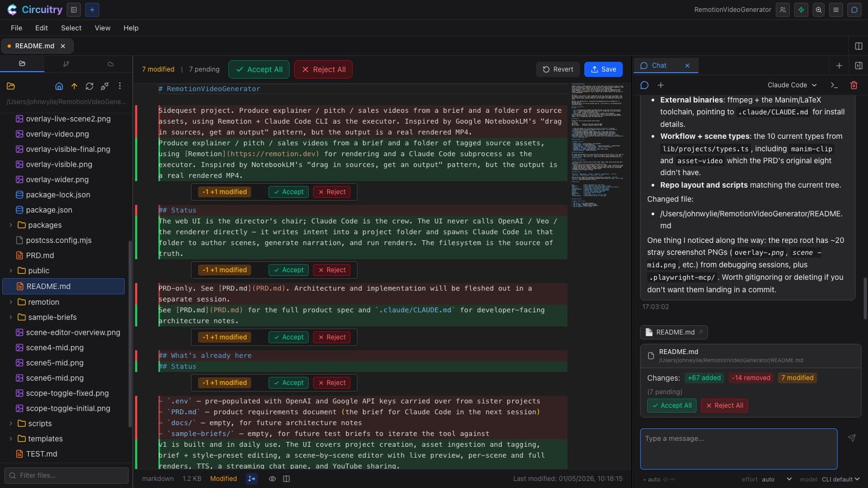Screen dimensions: 868x488
Task: Select PRD.md in the file tree
Action: [x=40, y=255]
